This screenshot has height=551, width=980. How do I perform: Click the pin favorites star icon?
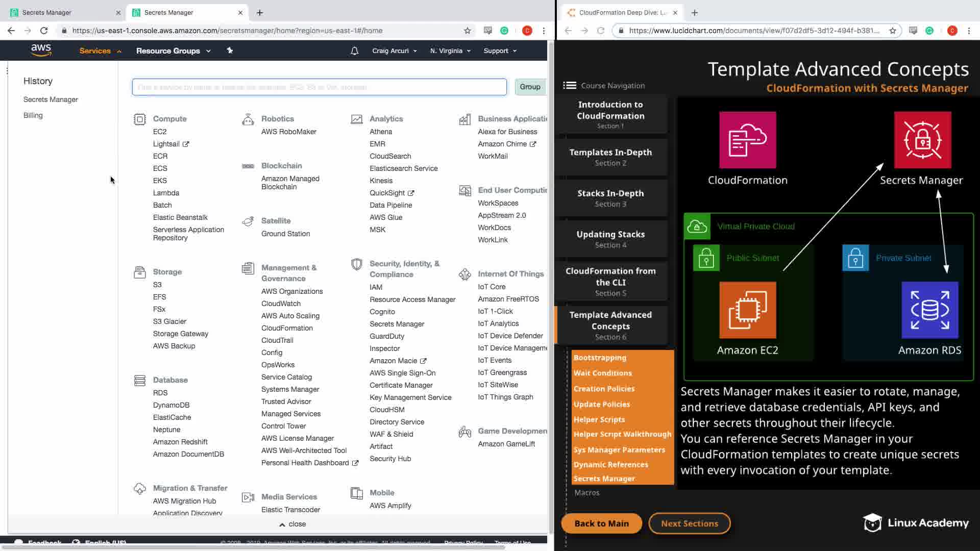[230, 51]
